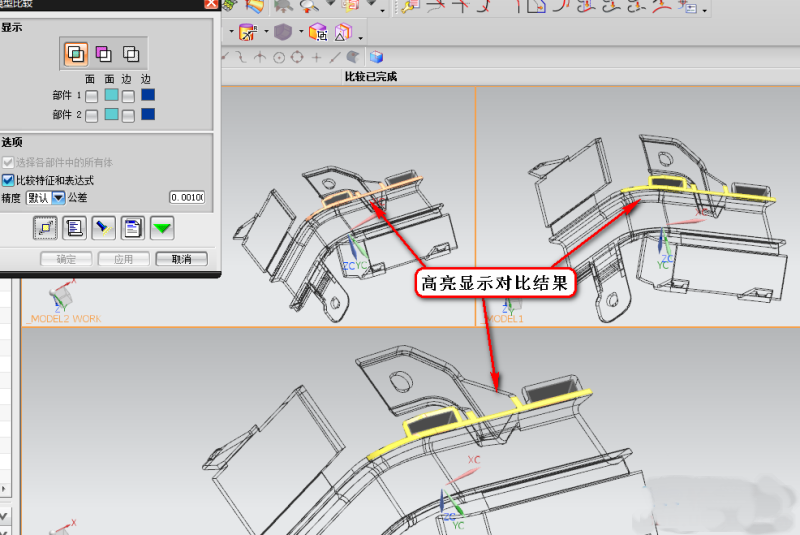Click the green down-arrow icon

pyautogui.click(x=162, y=229)
